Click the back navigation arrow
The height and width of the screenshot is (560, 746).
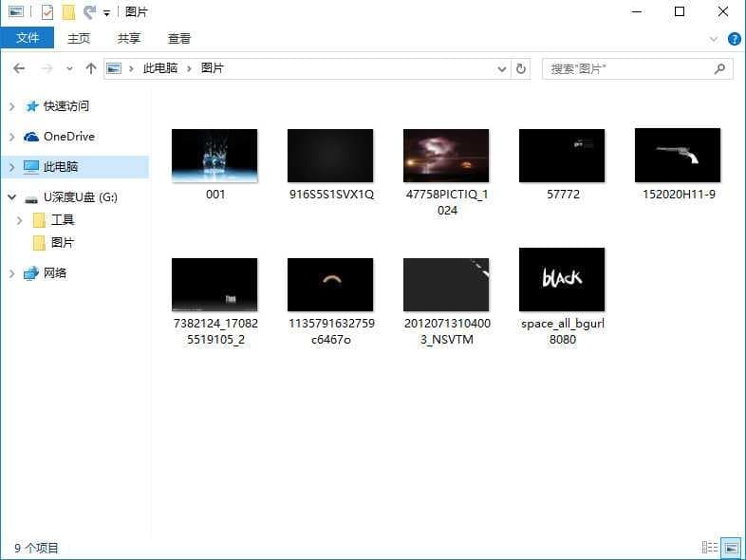(19, 68)
